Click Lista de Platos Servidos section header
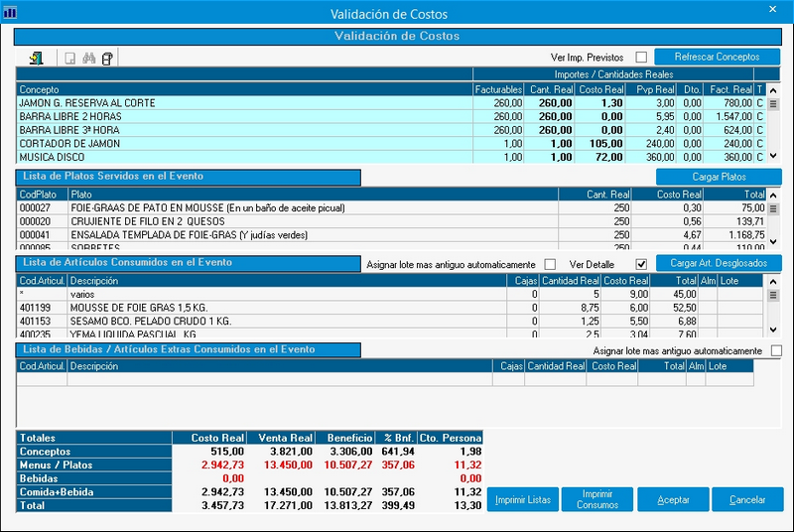This screenshot has height=532, width=794. point(188,177)
